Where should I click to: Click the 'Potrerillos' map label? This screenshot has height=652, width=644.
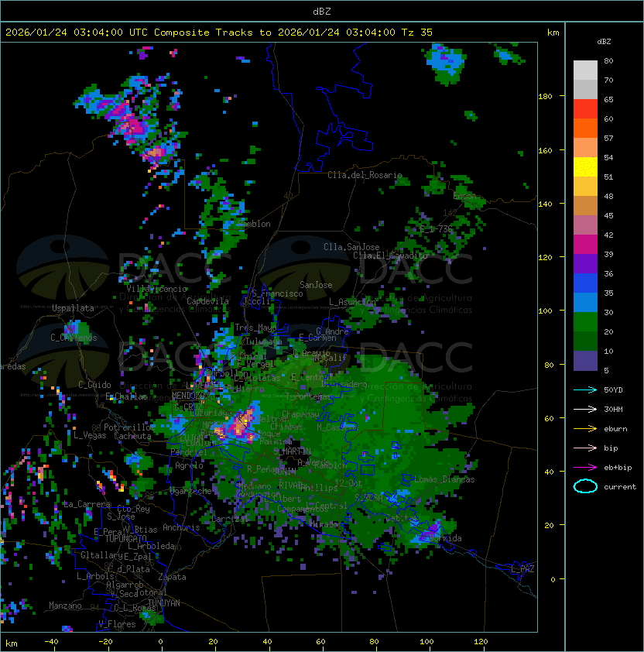(129, 427)
